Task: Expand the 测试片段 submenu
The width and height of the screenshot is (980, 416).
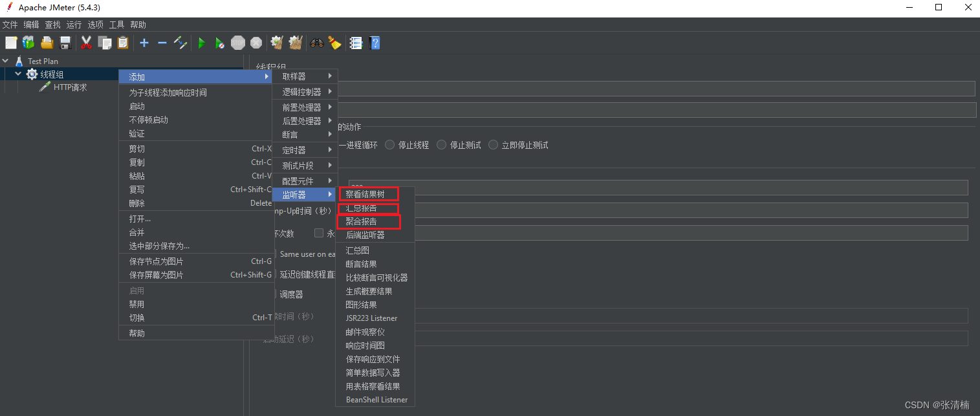Action: tap(303, 166)
